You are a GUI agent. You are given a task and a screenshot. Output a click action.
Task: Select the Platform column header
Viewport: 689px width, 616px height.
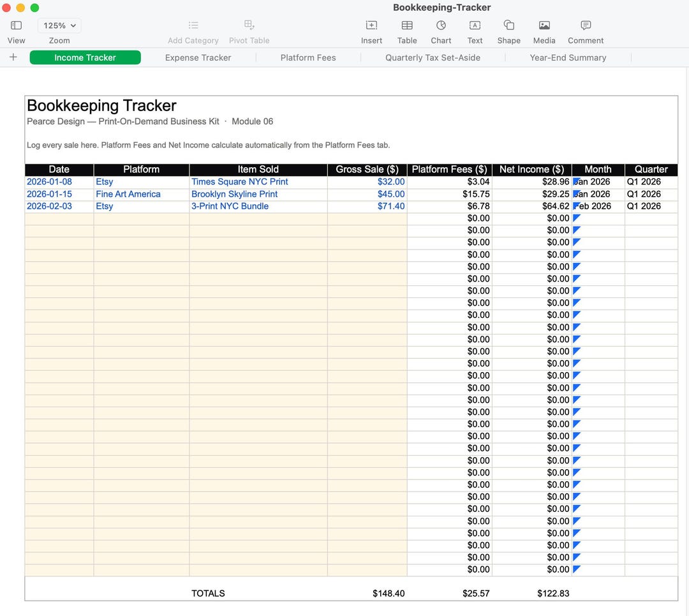tap(142, 170)
